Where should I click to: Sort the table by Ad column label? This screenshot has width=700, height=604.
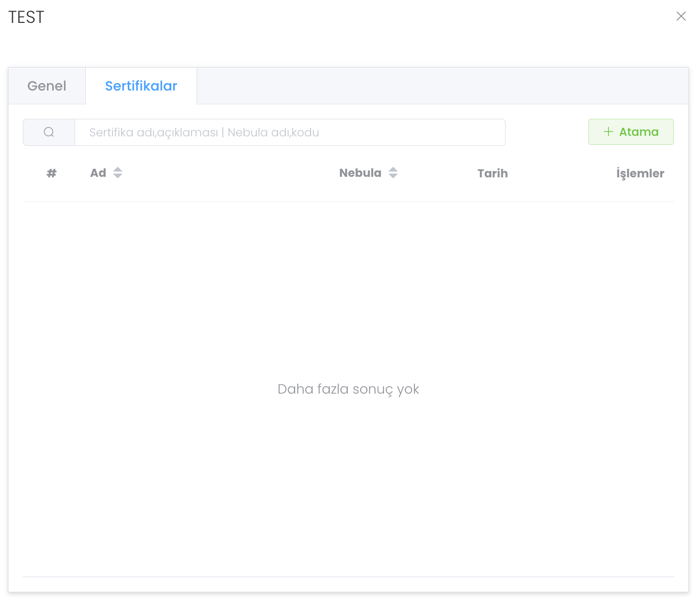[98, 173]
